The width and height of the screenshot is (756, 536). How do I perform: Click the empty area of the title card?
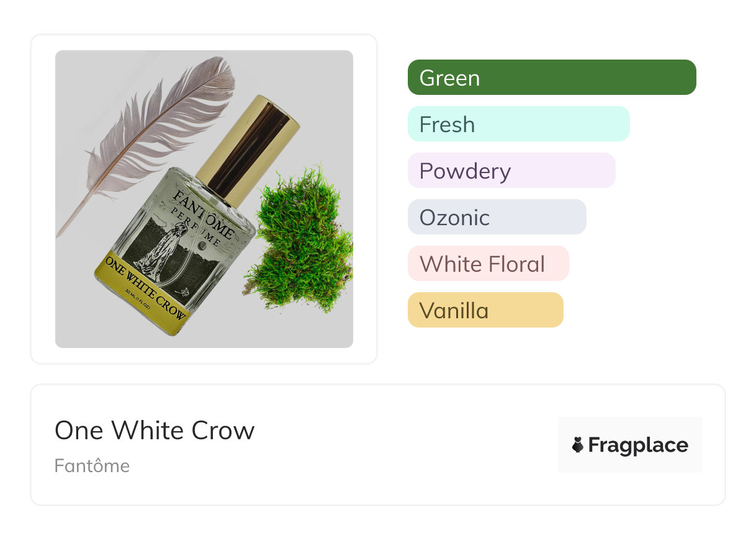tap(403, 447)
